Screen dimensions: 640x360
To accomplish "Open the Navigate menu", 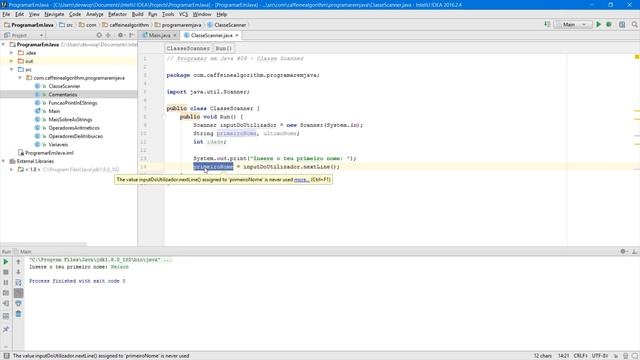I will [54, 14].
